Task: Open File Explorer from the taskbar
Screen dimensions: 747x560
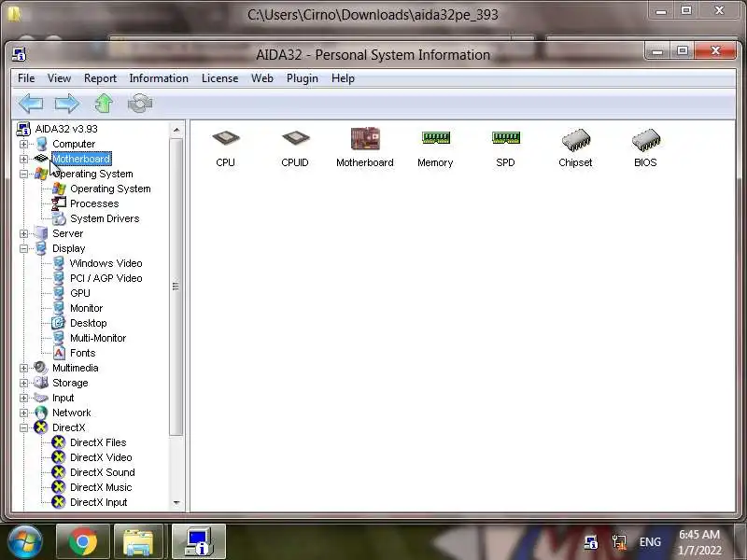Action: coord(138,542)
